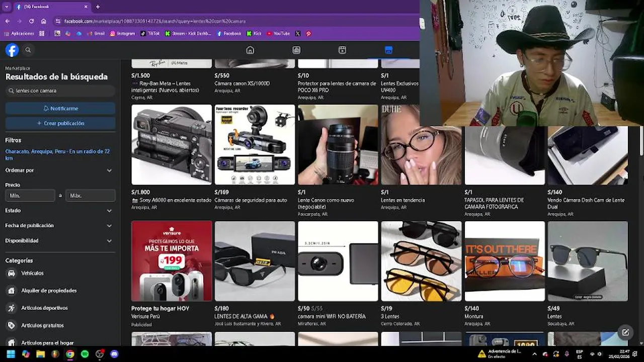Viewport: 644px width, 362px height.
Task: Click 'Cámara canon XS/1000D' title
Action: pos(242,83)
